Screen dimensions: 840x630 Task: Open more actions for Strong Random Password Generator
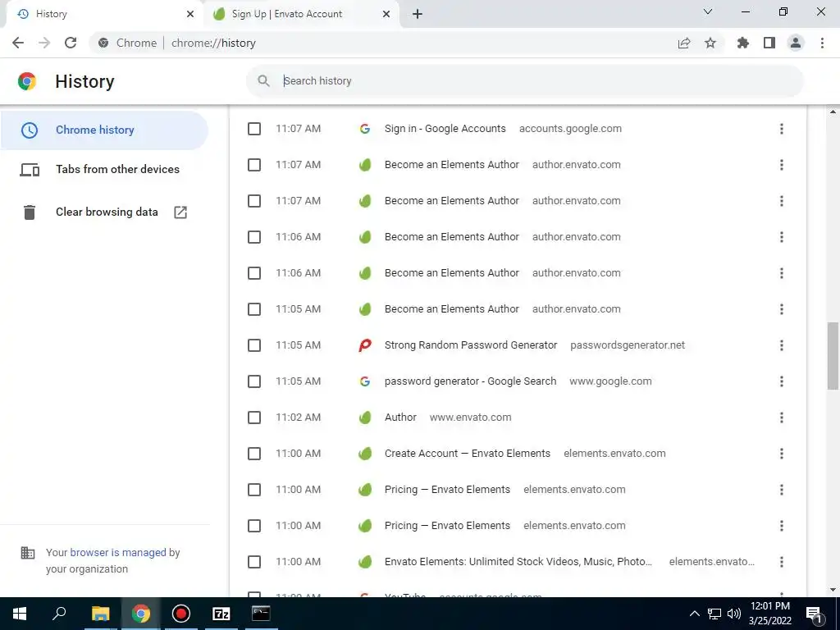point(782,345)
